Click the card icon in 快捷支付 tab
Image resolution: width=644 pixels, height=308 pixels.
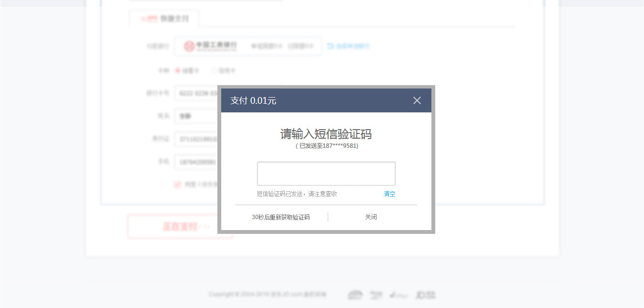point(151,19)
